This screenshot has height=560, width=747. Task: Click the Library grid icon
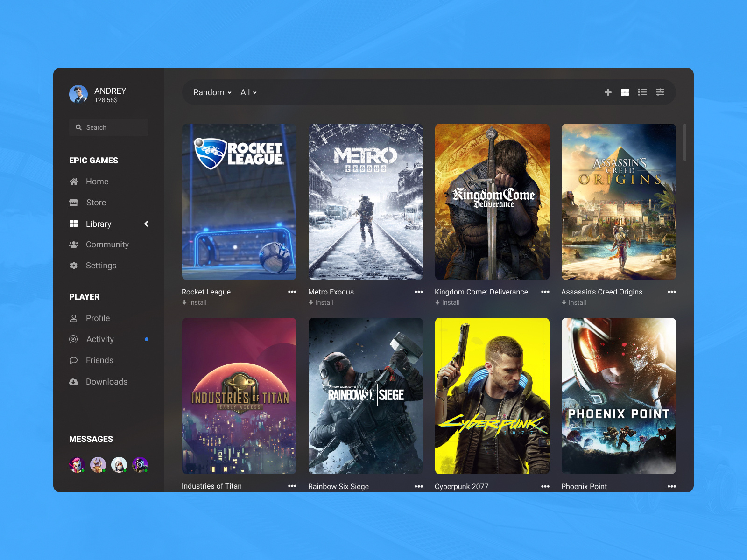pos(74,224)
